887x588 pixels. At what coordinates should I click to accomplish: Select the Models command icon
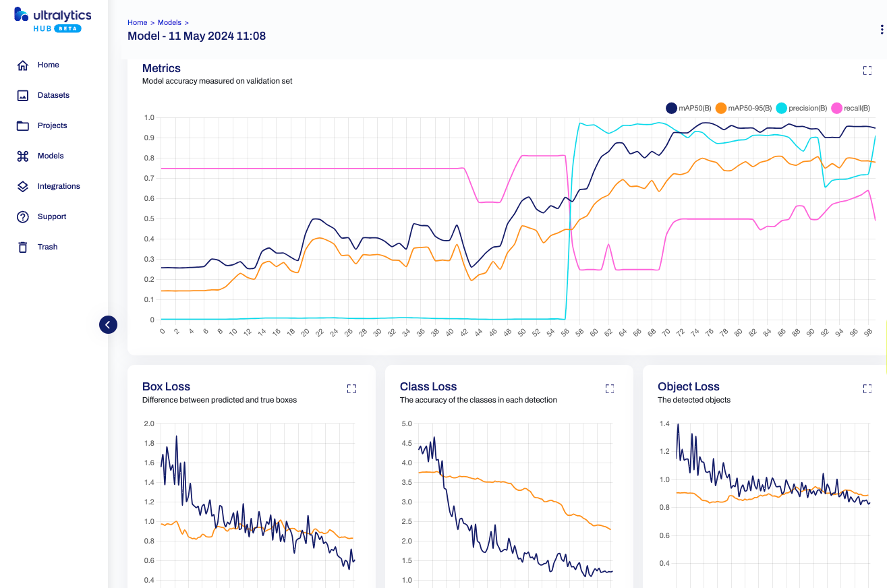23,156
